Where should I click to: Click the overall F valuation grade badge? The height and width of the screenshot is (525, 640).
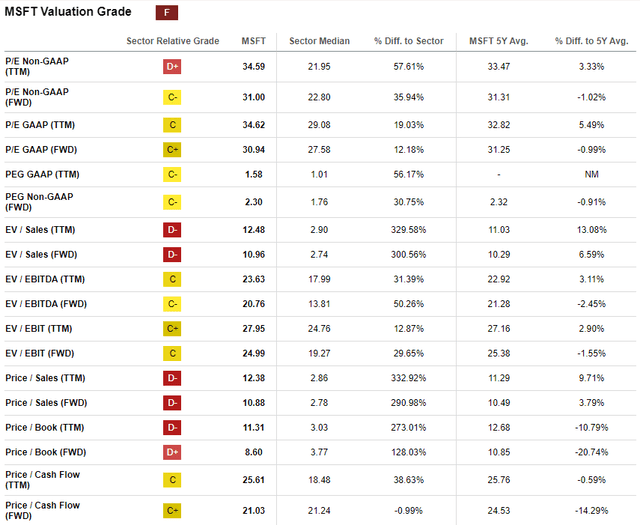[167, 13]
